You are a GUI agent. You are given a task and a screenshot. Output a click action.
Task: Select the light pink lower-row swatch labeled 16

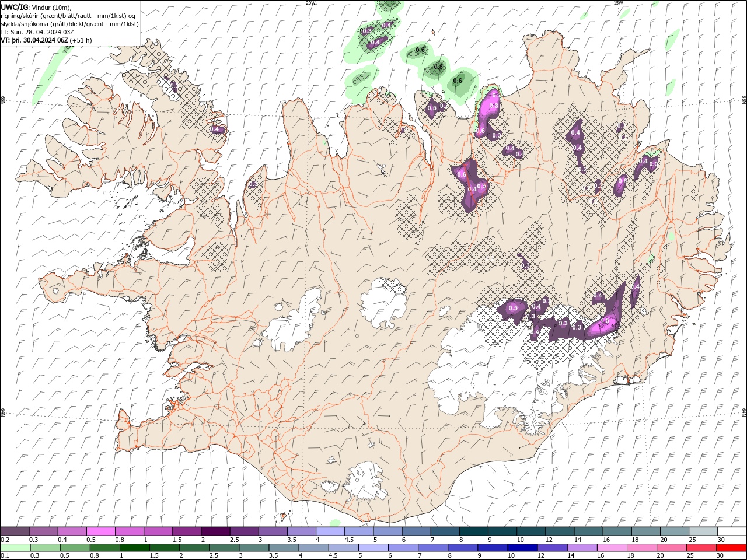click(612, 548)
